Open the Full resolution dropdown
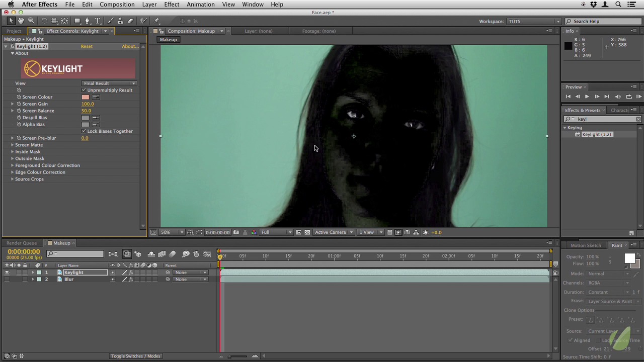Viewport: 644px width, 362px height. [276, 232]
